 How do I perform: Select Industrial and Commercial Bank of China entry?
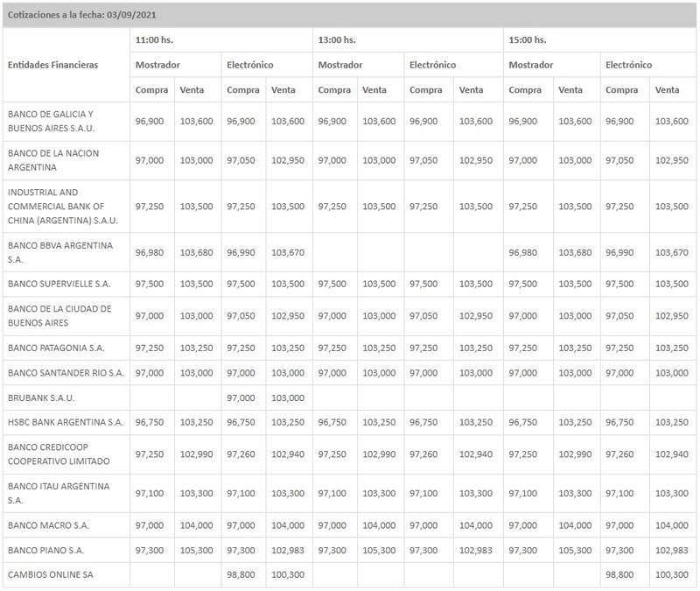pos(62,206)
